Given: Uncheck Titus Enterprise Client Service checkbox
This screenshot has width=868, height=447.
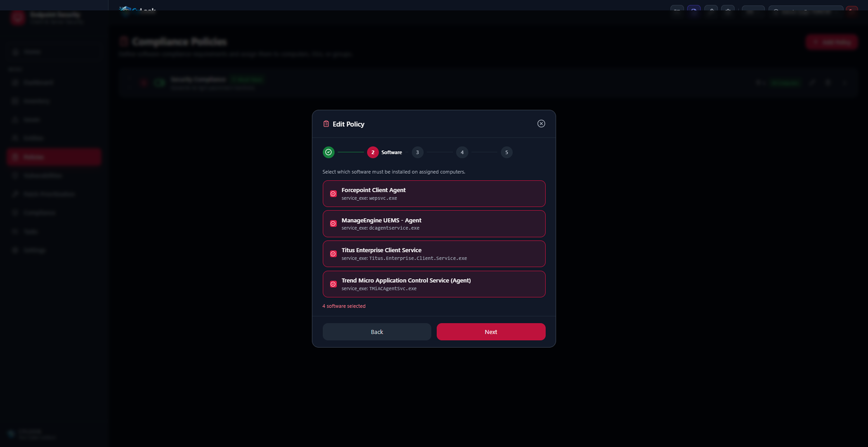Looking at the screenshot, I should click(x=333, y=254).
